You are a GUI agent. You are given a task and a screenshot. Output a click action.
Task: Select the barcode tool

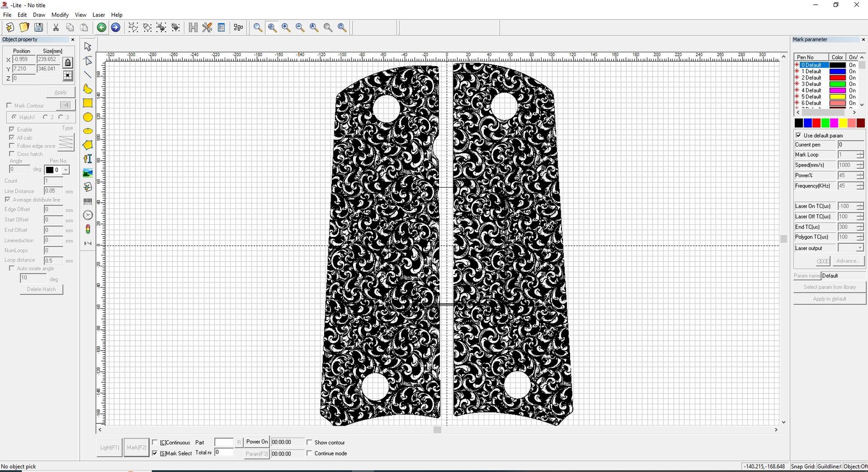point(87,201)
